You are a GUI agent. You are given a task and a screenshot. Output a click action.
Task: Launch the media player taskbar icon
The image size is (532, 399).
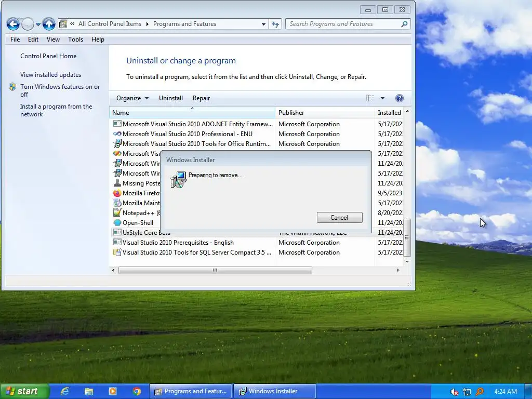112,391
